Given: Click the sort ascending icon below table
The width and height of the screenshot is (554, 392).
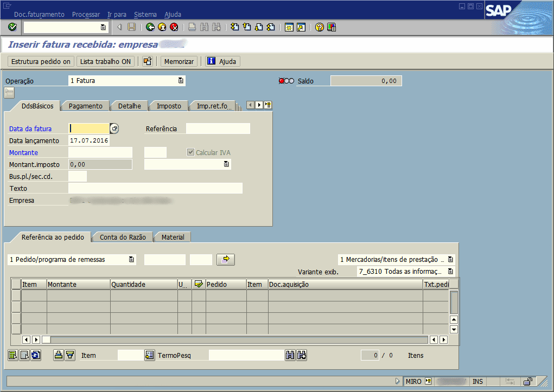Looking at the screenshot, I should point(59,355).
